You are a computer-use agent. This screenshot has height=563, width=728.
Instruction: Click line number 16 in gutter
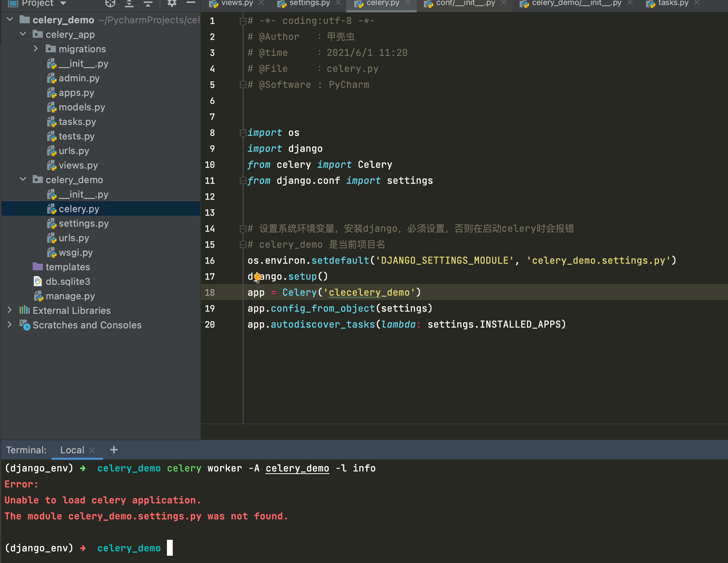(210, 260)
